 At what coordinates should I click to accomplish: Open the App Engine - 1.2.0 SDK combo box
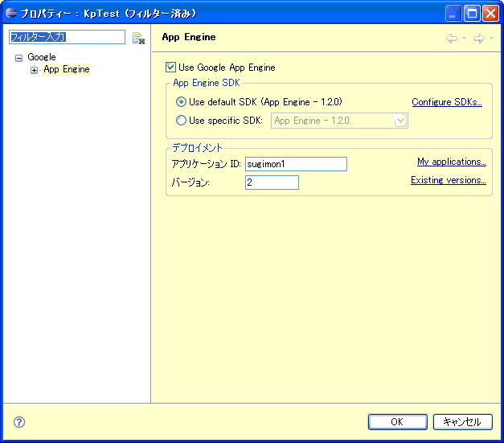[x=339, y=121]
